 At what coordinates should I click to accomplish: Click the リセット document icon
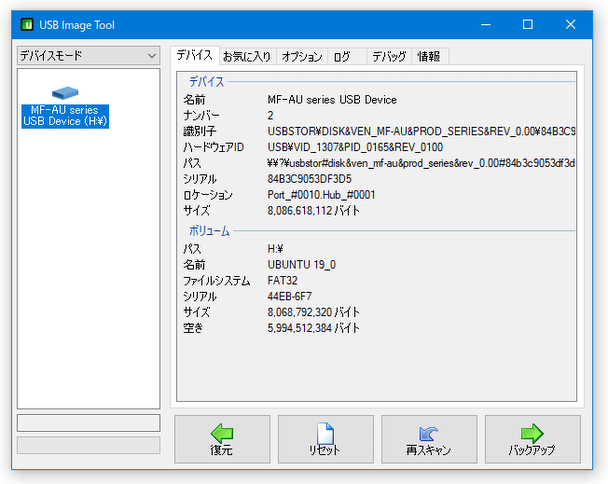325,433
